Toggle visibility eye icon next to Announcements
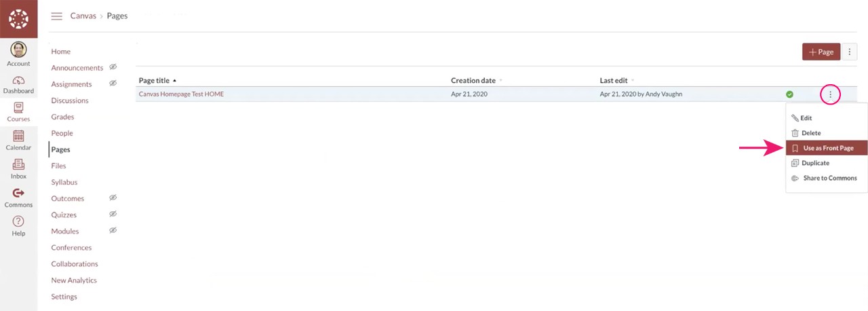The height and width of the screenshot is (311, 868). tap(113, 67)
